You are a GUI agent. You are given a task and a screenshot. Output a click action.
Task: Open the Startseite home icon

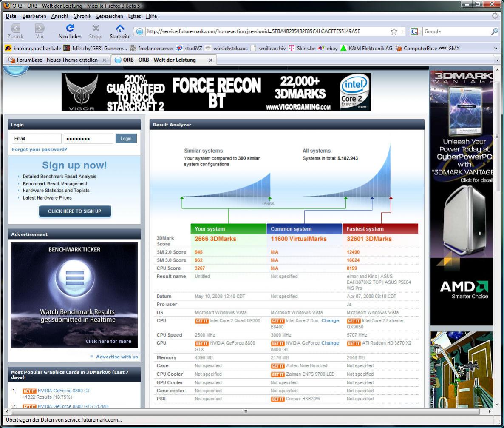pos(120,29)
